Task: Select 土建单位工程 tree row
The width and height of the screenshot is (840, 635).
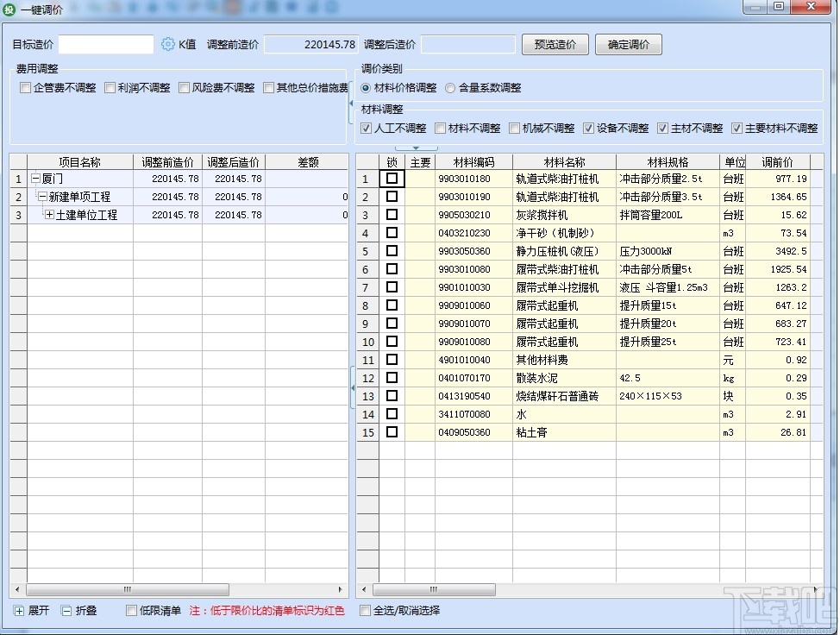Action: [x=179, y=215]
